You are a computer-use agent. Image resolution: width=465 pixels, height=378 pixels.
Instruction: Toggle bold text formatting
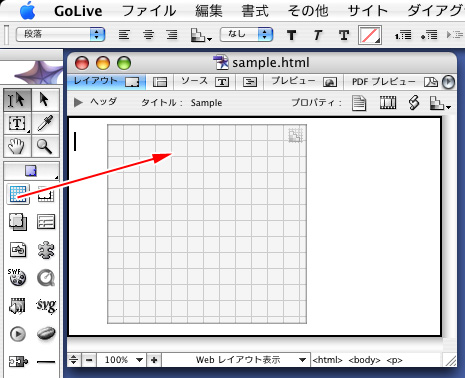(x=291, y=35)
